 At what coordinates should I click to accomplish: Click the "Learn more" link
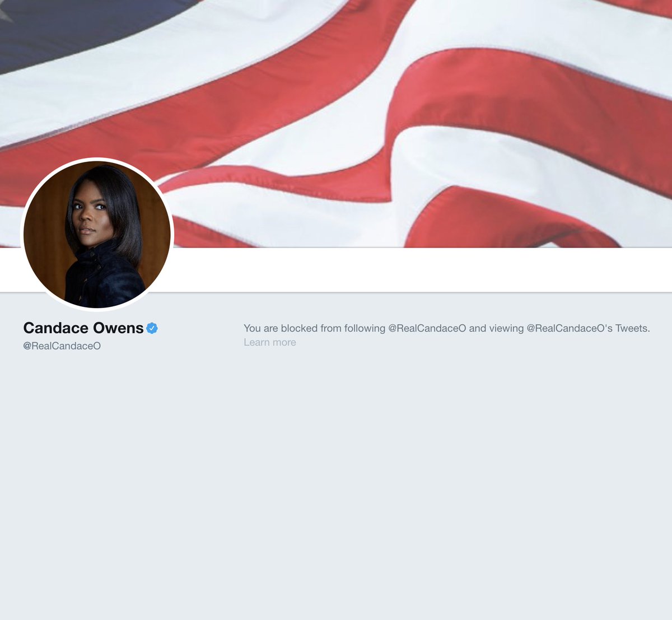(x=270, y=342)
